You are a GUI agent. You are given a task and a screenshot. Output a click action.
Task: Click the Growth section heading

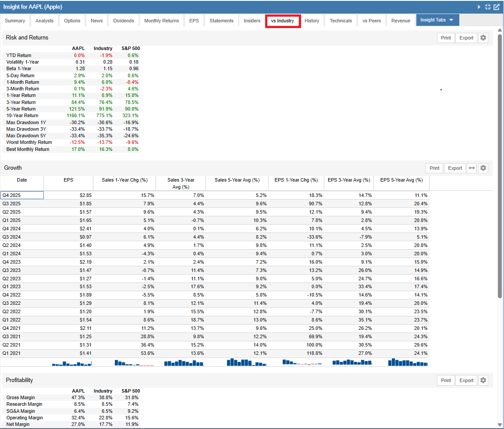[x=13, y=168]
